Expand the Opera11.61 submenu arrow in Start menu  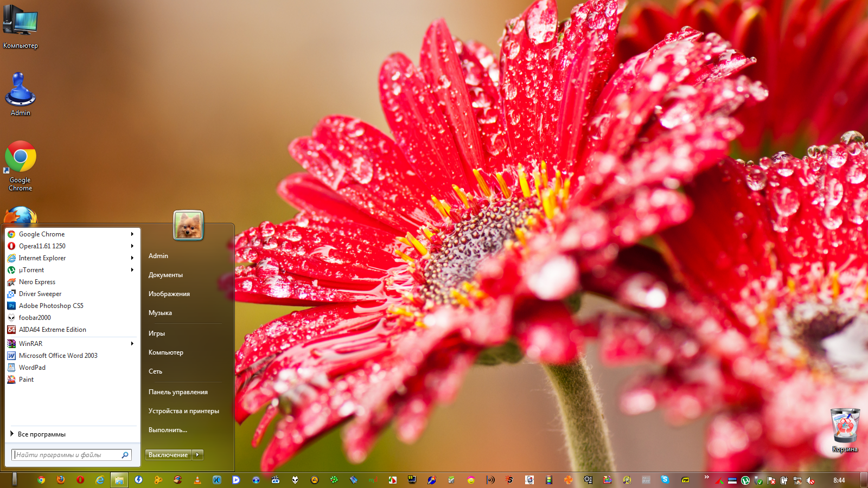pos(132,246)
